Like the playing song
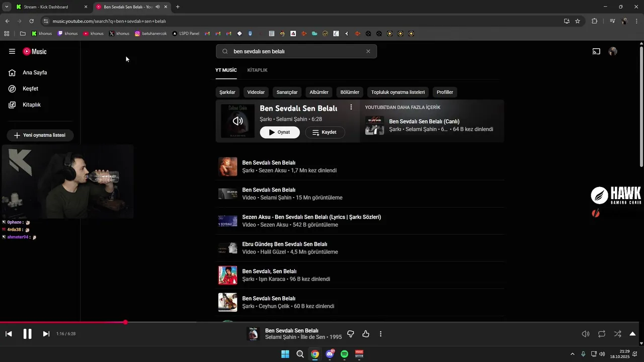The image size is (644, 362). coord(366,334)
